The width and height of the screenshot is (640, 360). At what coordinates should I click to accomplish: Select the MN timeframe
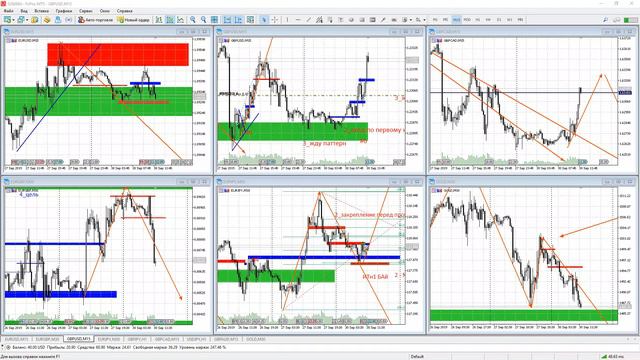520,20
